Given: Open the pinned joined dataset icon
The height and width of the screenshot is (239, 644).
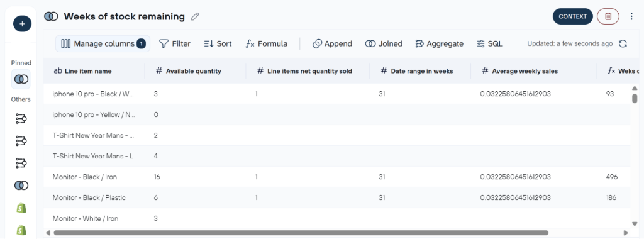Looking at the screenshot, I should click(21, 79).
